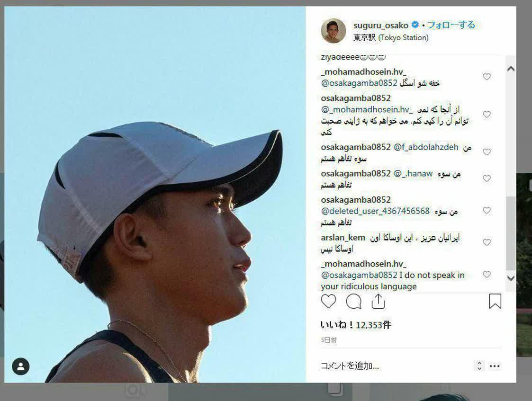532x401 pixels.
Task: Like the first _mohamadhosein.hv_ comment
Action: [487, 77]
